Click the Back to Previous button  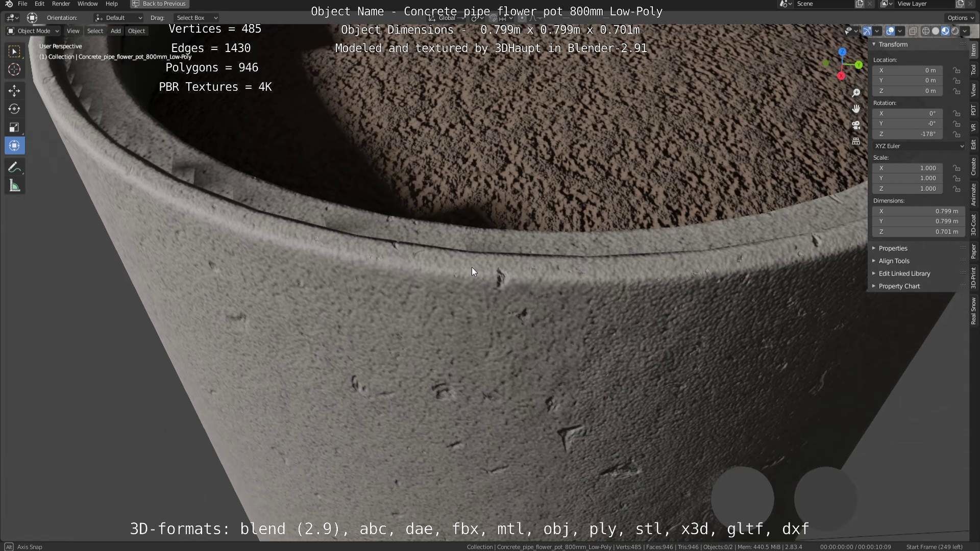click(x=159, y=4)
